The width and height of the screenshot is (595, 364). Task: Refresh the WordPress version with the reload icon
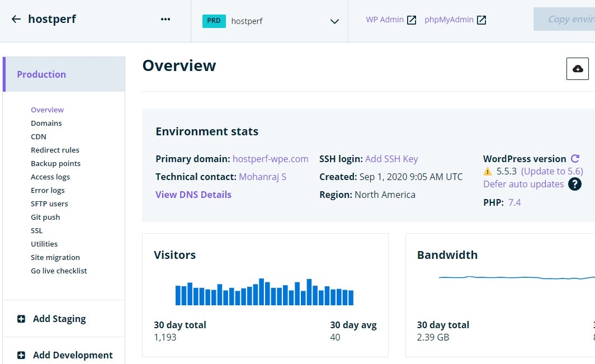[x=575, y=158]
